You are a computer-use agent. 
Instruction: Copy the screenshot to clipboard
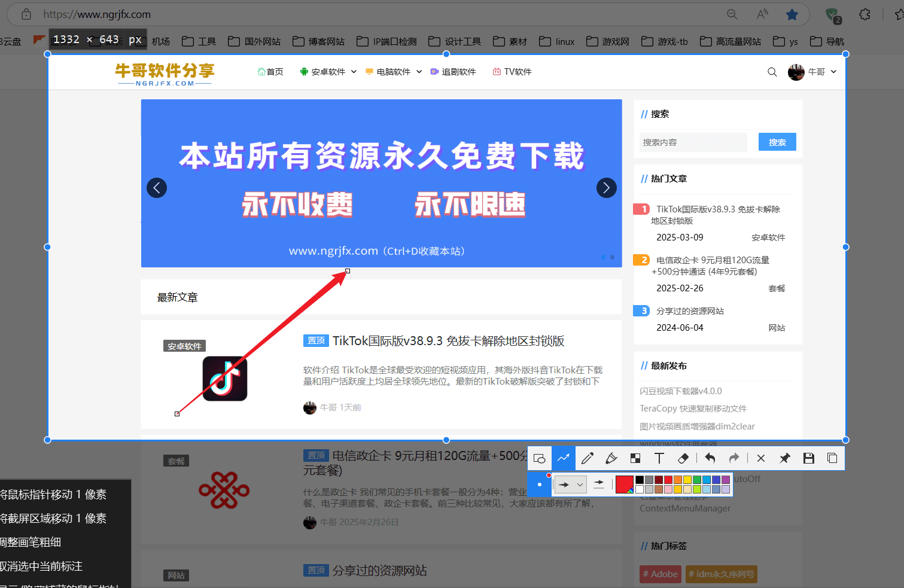pyautogui.click(x=832, y=458)
